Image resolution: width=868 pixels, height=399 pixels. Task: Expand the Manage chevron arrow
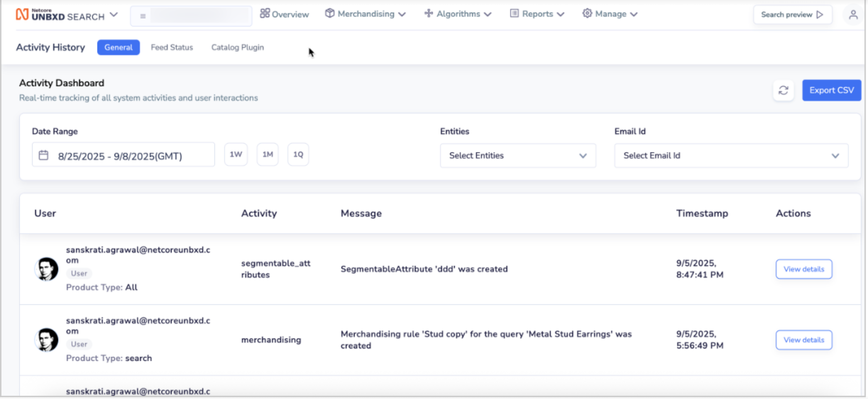pyautogui.click(x=634, y=15)
